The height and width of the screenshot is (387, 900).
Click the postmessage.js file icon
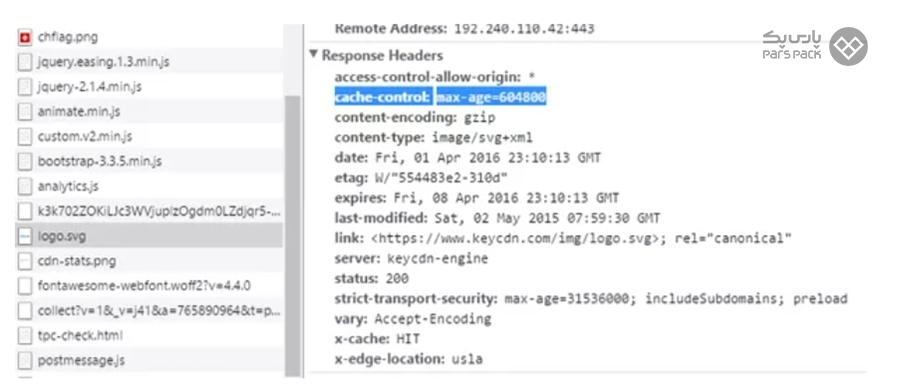click(x=25, y=361)
